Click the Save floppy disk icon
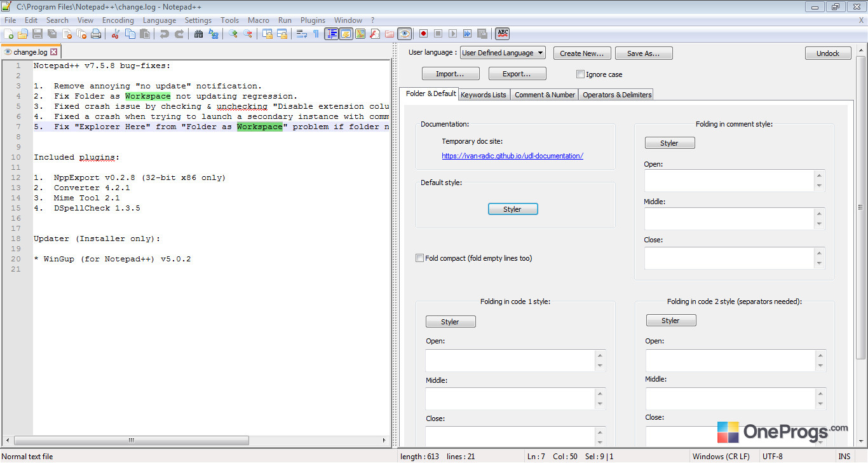Viewport: 868px width, 463px height. point(37,34)
